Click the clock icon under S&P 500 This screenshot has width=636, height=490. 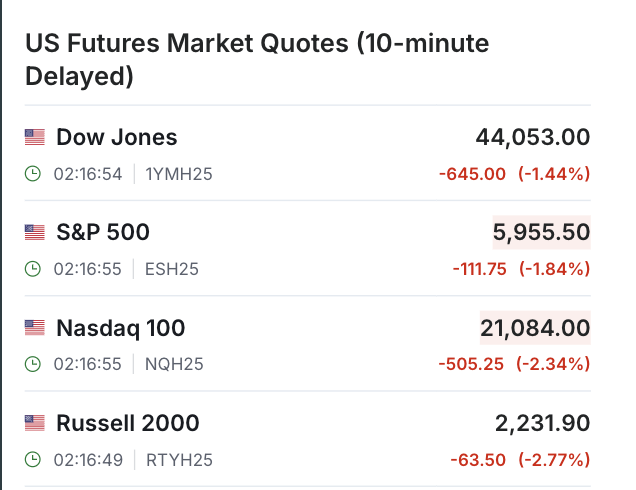33,269
